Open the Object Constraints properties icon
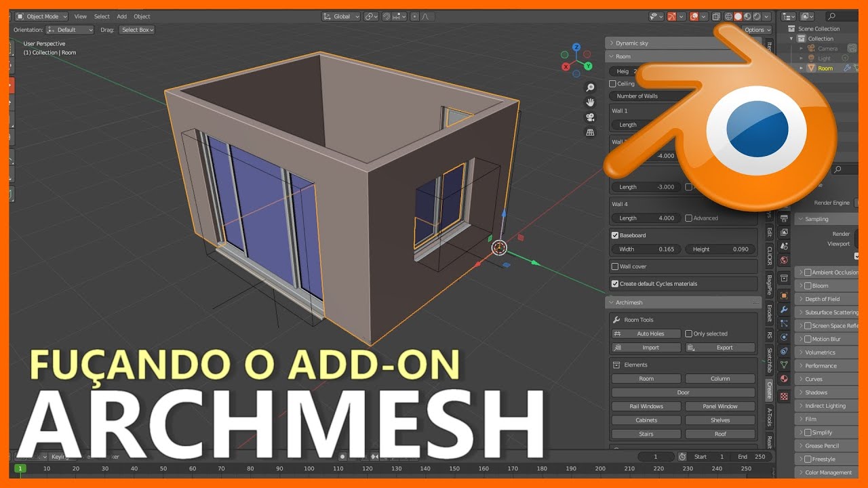 click(784, 351)
